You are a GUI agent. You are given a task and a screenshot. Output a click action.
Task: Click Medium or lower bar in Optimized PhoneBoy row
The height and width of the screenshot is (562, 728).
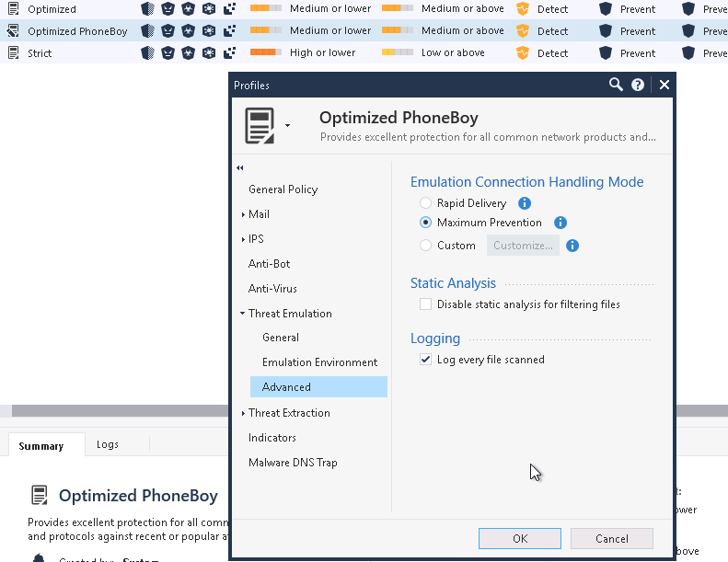(x=266, y=30)
